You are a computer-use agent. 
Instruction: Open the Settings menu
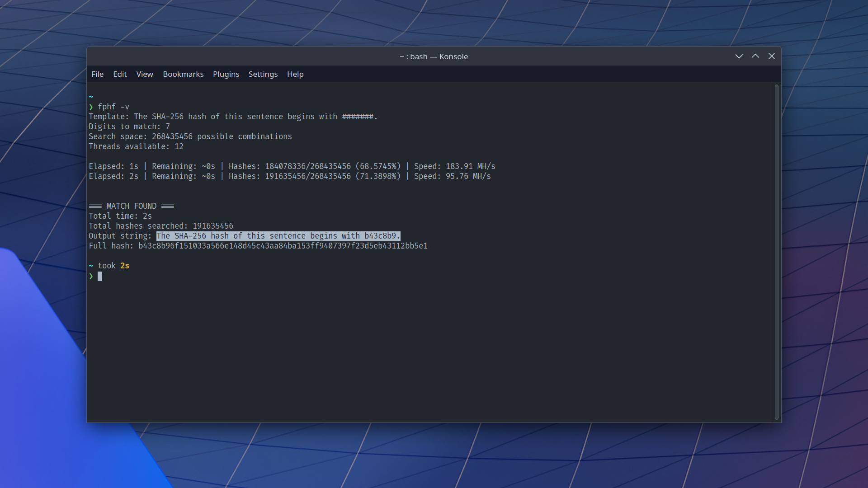pyautogui.click(x=263, y=74)
